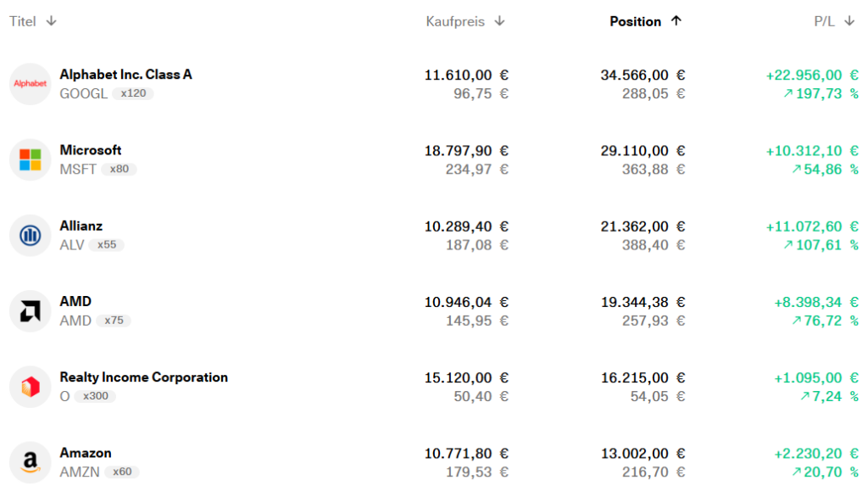Select the Allianz position value 21.362,00 €
The width and height of the screenshot is (868, 497).
point(643,226)
